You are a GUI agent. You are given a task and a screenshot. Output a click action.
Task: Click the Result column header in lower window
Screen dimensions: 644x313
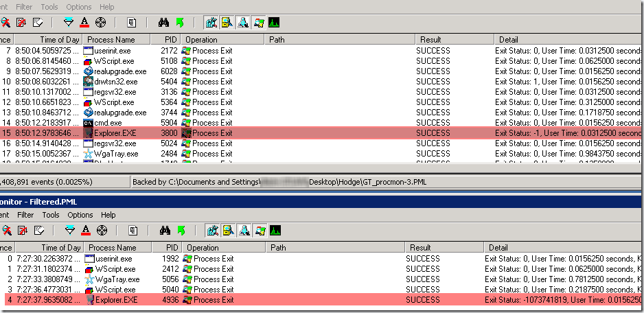(x=420, y=248)
